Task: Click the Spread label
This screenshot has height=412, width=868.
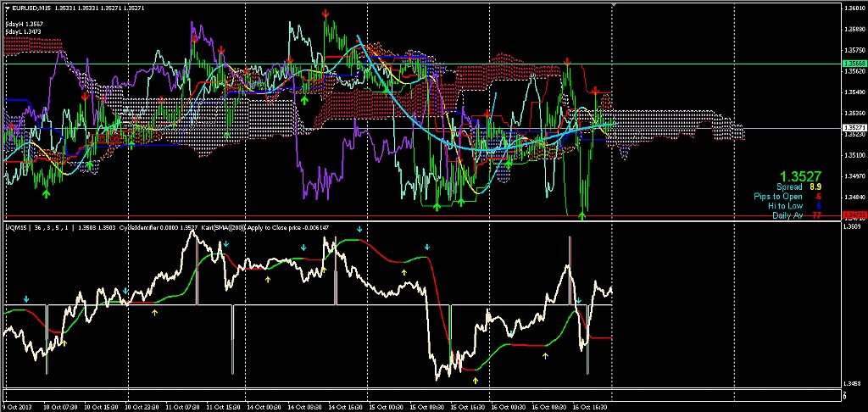Action: coord(789,187)
